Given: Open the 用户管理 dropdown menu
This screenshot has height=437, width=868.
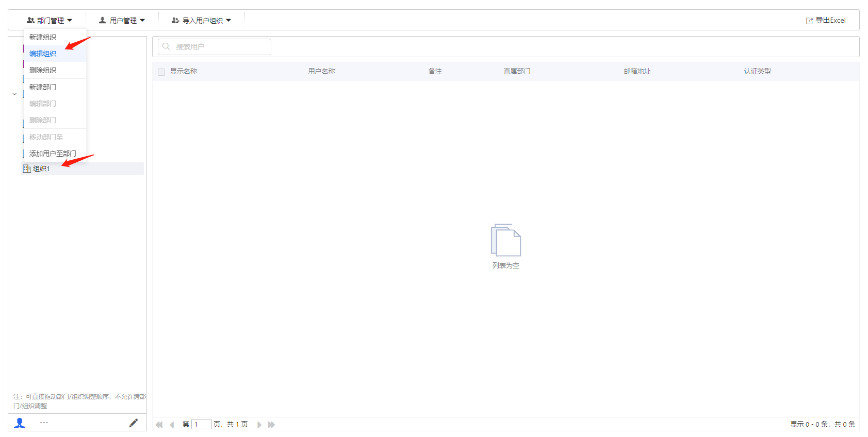Looking at the screenshot, I should tap(122, 21).
